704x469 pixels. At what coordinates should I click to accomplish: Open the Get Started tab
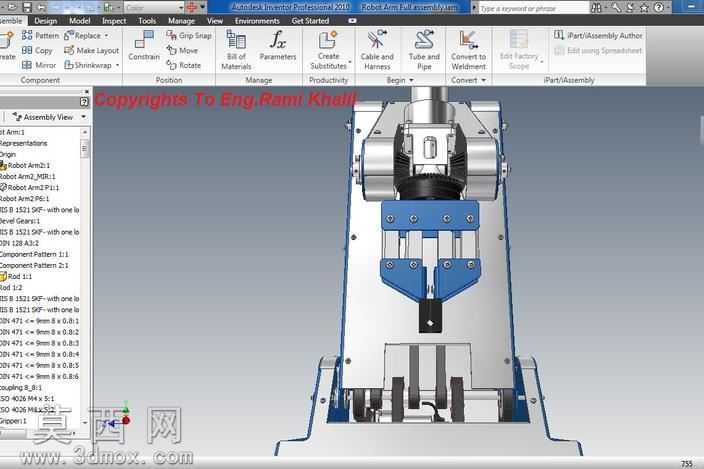[x=310, y=21]
